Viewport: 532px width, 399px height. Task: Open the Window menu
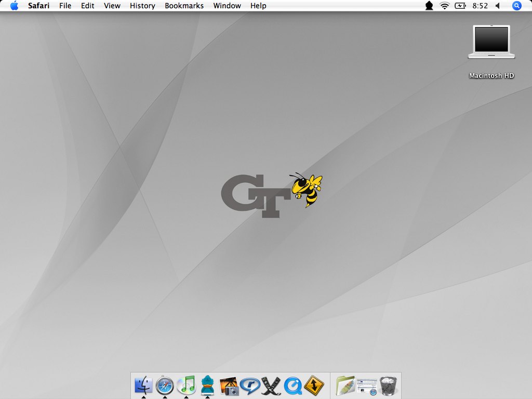click(227, 6)
